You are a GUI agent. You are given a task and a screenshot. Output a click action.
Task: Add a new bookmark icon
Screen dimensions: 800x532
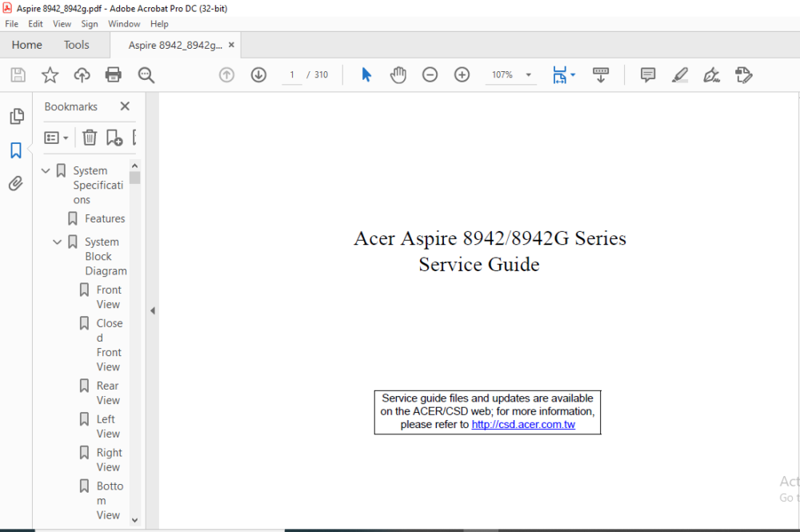(x=114, y=138)
